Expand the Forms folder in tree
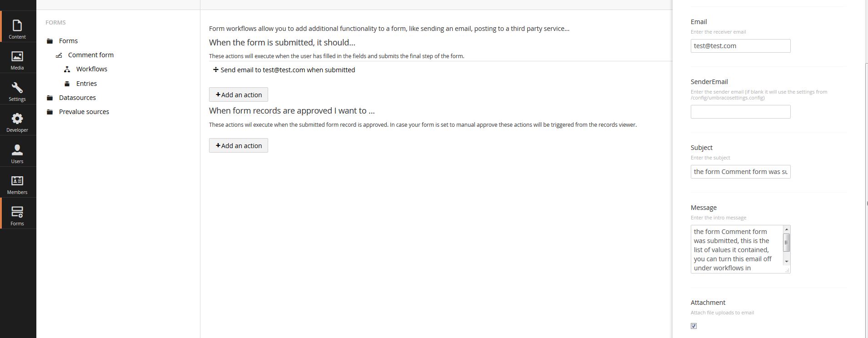The image size is (868, 338). click(50, 41)
